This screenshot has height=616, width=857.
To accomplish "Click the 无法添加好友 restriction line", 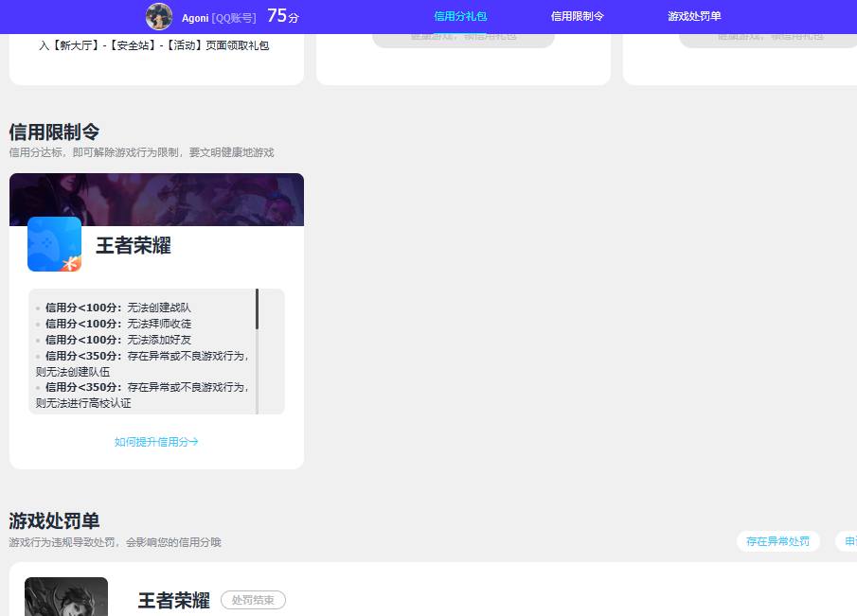I will (118, 340).
